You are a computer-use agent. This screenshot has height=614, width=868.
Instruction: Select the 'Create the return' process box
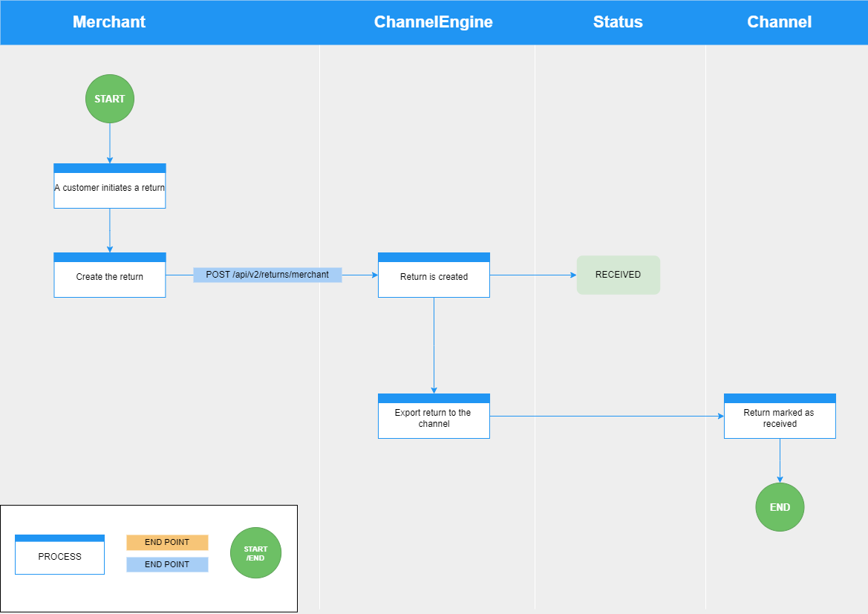110,275
